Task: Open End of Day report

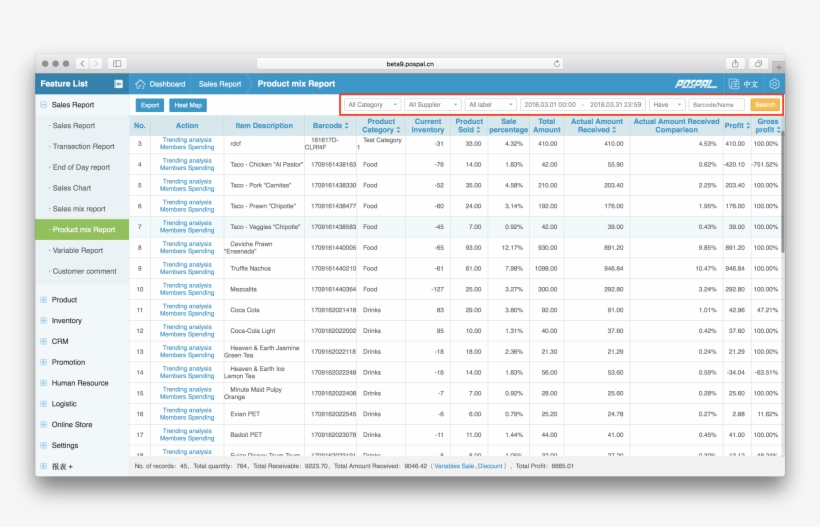Action: tap(82, 167)
